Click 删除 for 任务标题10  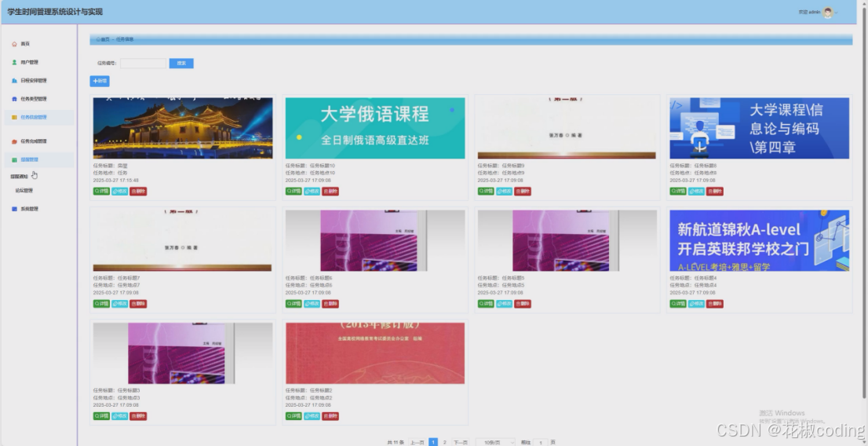(330, 191)
